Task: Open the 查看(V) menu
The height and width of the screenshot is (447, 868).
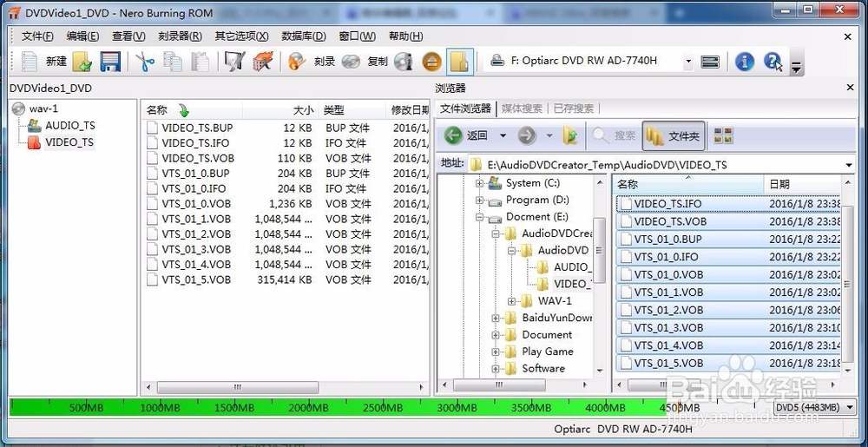Action: 129,36
